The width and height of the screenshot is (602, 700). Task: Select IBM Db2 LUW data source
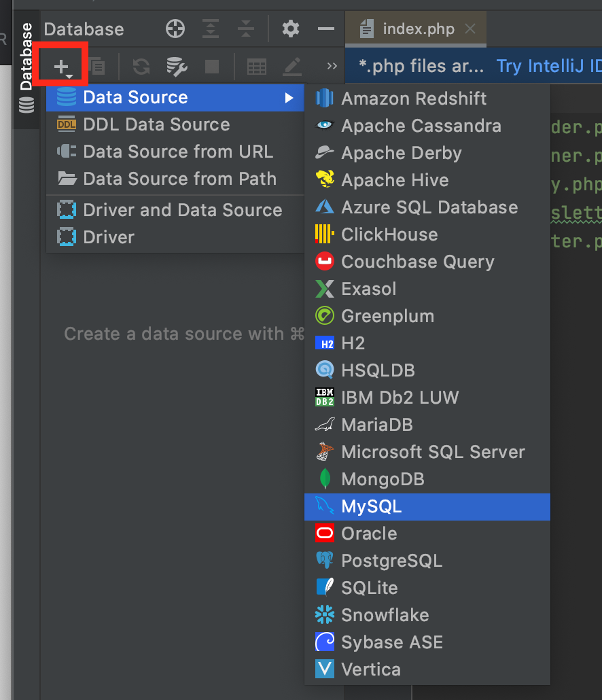tap(427, 398)
